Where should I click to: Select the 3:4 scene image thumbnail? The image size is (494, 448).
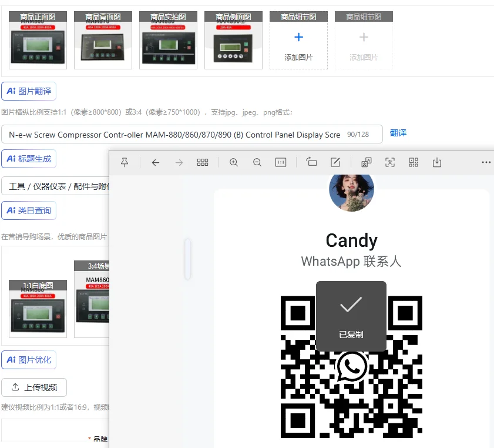click(x=92, y=299)
